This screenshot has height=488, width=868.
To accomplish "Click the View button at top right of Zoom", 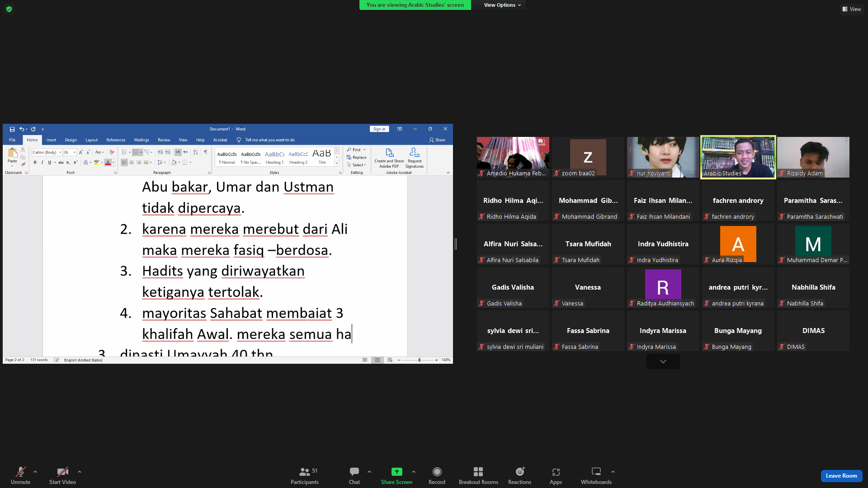I will coord(852,9).
